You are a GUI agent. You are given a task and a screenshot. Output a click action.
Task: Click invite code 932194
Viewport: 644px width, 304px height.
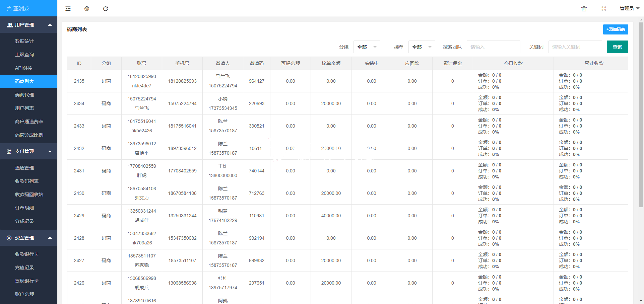coord(257,238)
